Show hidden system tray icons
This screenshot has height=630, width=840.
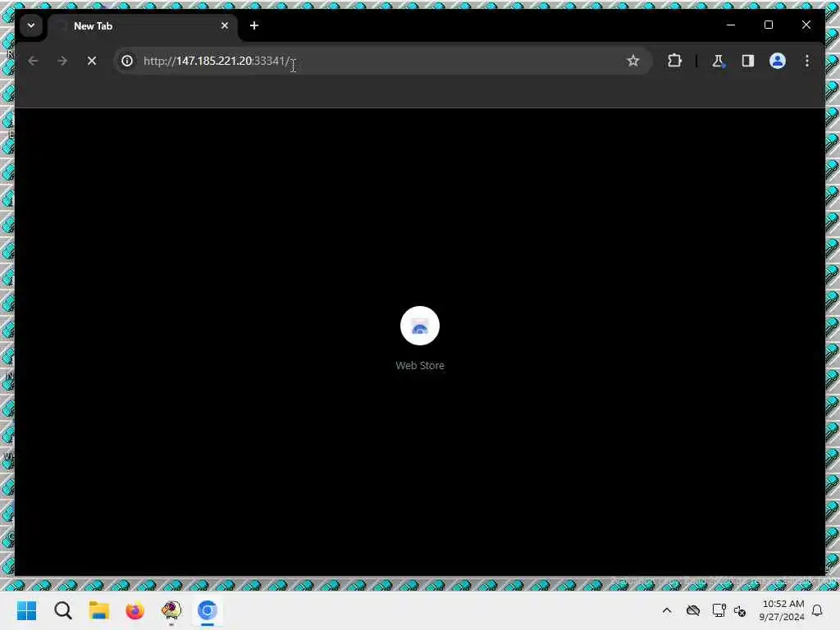(666, 610)
